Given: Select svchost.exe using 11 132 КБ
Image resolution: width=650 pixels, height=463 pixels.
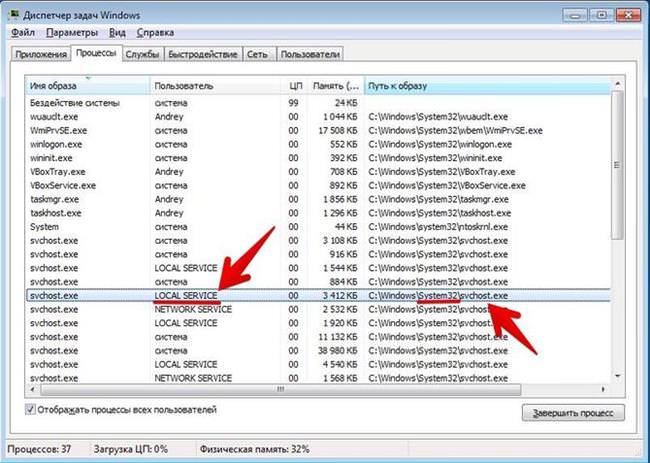Looking at the screenshot, I should coord(318,337).
